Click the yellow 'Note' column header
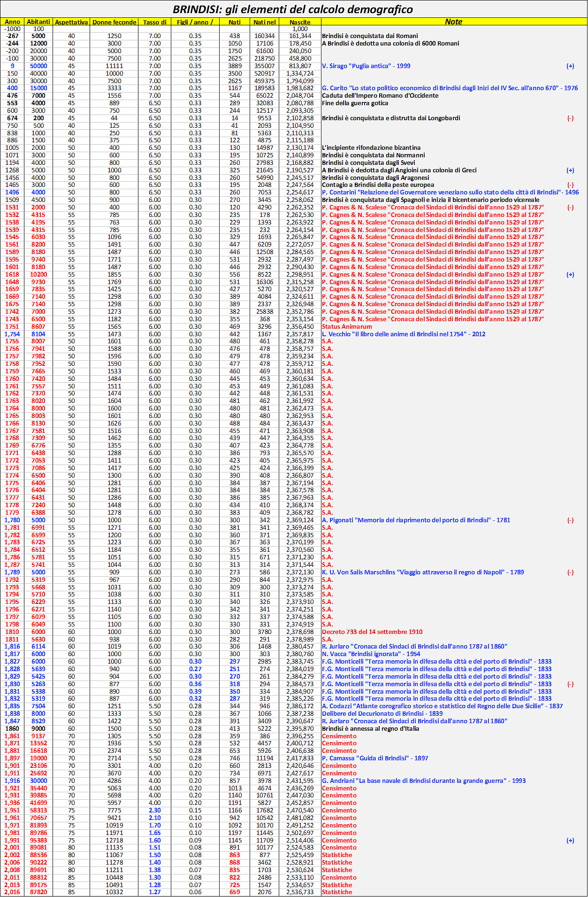The image size is (588, 897). [x=453, y=22]
